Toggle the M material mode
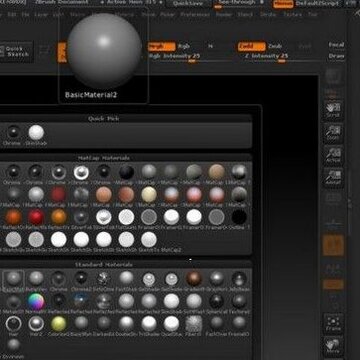Viewport: 360px width, 360px height. click(210, 46)
